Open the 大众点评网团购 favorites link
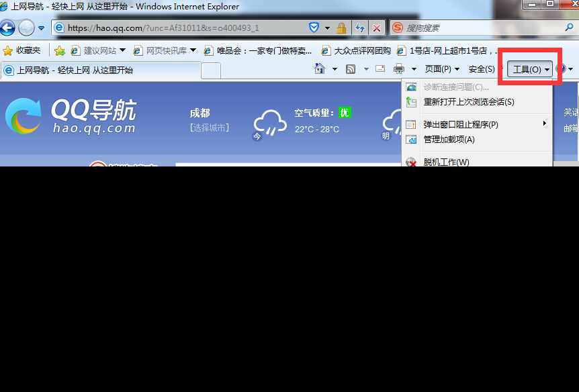Screen dimensions: 579x392 coord(356,50)
